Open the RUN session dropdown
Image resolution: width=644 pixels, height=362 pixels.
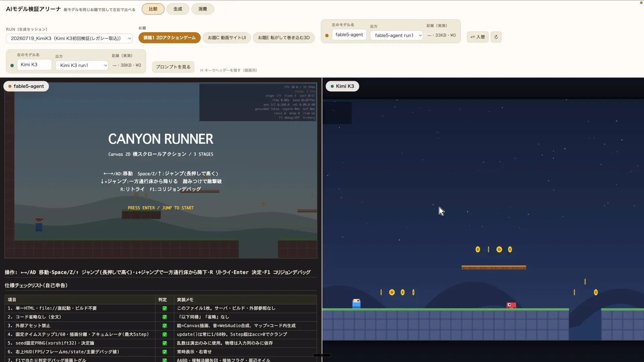[x=69, y=38]
